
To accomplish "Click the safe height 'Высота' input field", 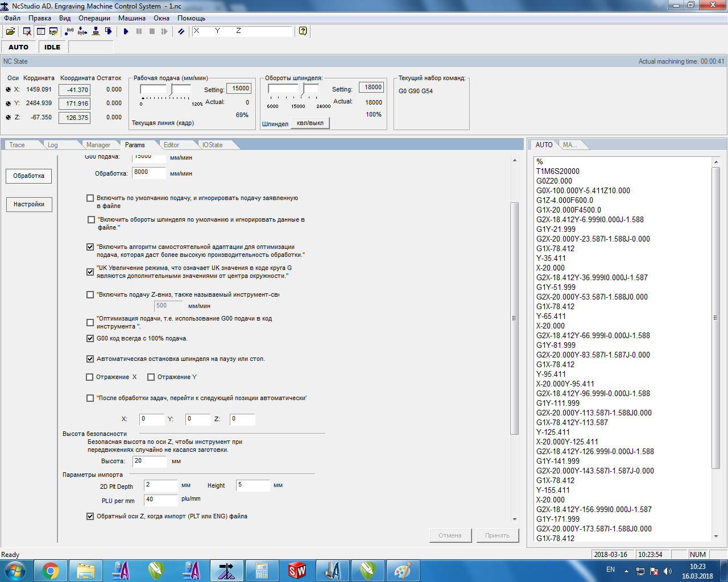I will point(150,462).
